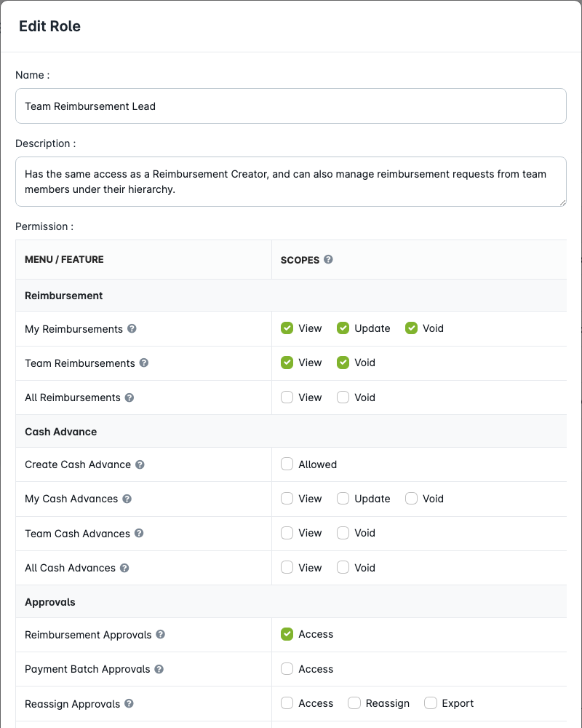Show help for All Reimbursements
The image size is (582, 728).
129,397
